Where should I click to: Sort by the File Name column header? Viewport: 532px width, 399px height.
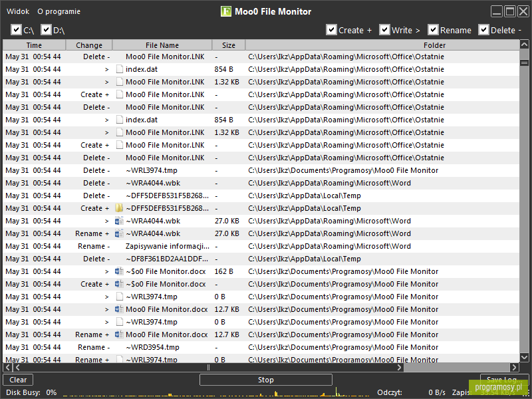tap(162, 45)
